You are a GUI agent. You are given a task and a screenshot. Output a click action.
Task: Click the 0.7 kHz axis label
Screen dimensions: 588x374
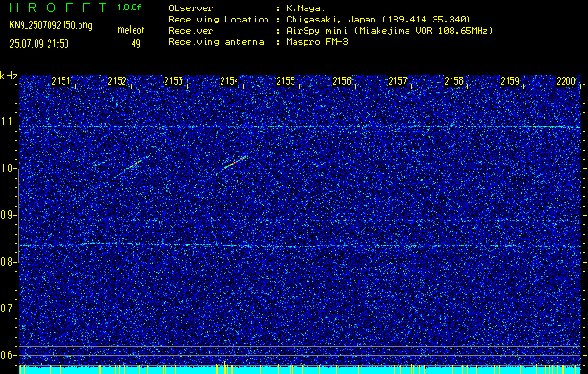(x=7, y=309)
